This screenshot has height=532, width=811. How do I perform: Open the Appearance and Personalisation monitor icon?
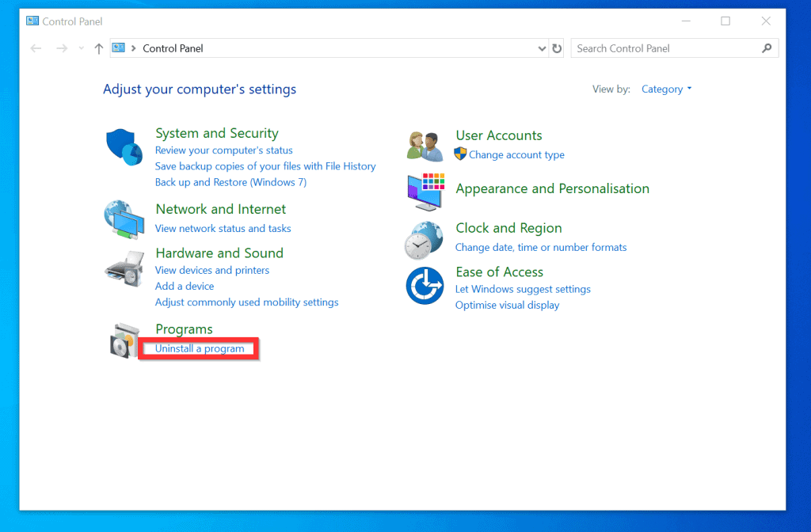click(426, 192)
